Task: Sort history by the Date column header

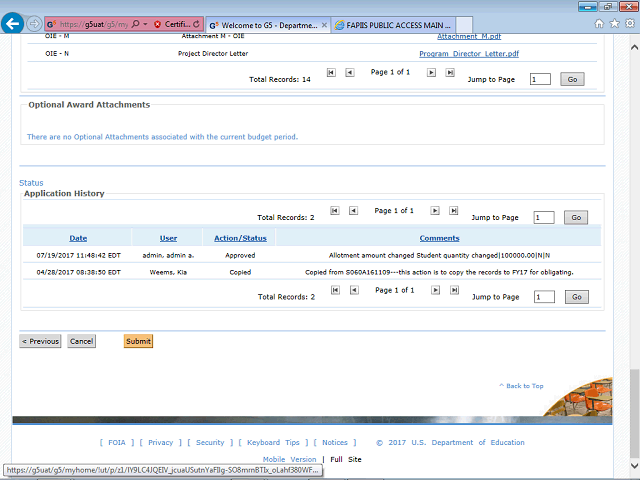Action: (x=78, y=238)
